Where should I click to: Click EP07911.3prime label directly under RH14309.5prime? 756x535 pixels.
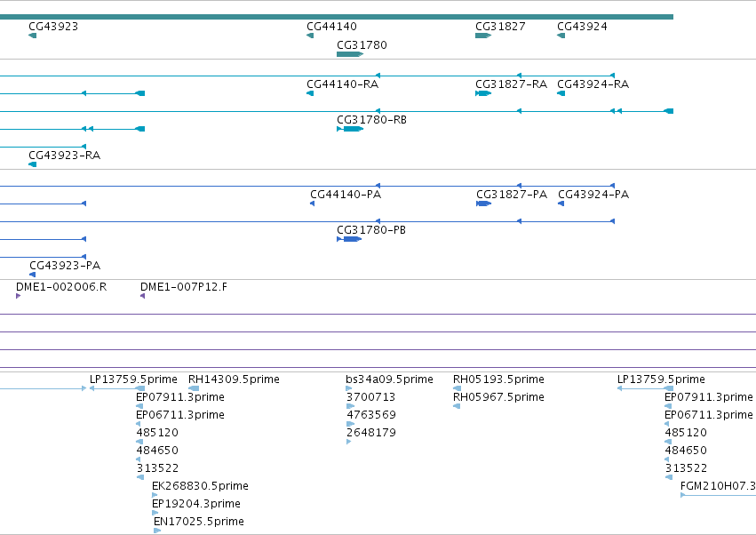tap(179, 397)
